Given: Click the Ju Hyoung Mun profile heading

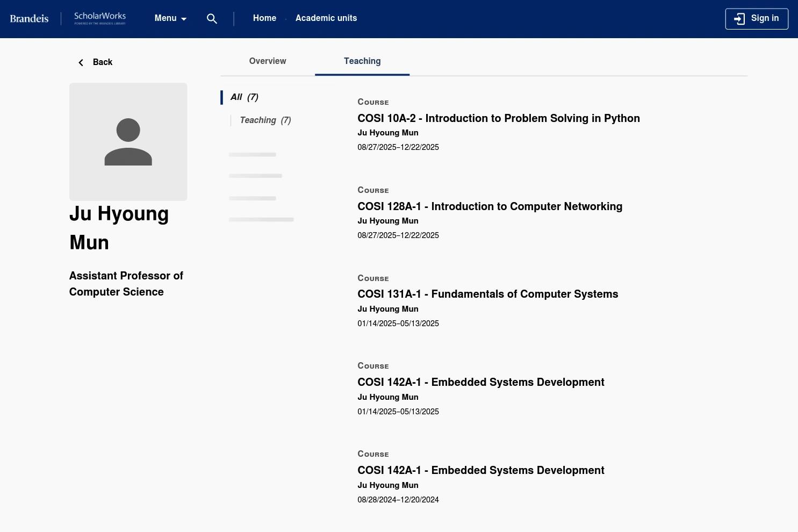Looking at the screenshot, I should 119,228.
